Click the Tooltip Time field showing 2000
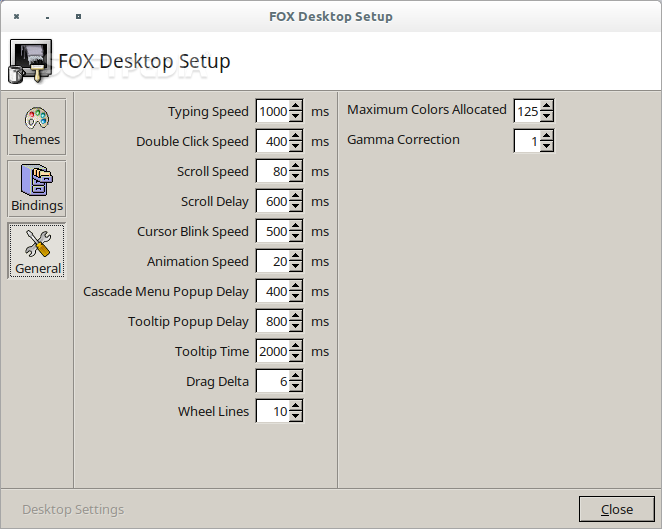The width and height of the screenshot is (662, 529). pyautogui.click(x=273, y=351)
